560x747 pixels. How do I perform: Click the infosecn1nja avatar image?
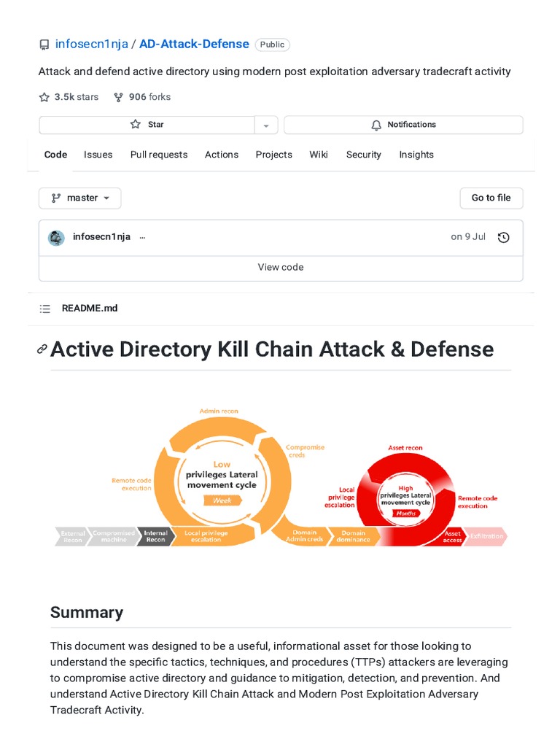pyautogui.click(x=56, y=237)
